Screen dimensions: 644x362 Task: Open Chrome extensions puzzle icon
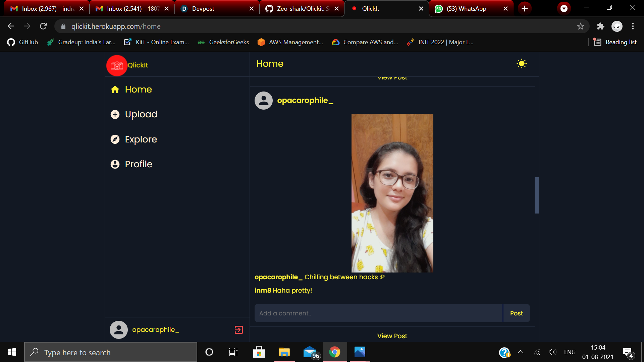click(600, 26)
